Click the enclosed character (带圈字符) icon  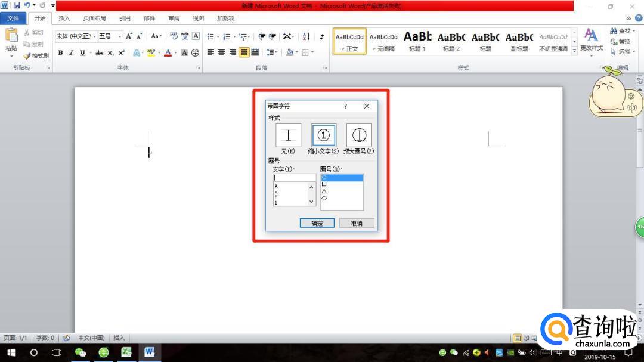pyautogui.click(x=195, y=52)
